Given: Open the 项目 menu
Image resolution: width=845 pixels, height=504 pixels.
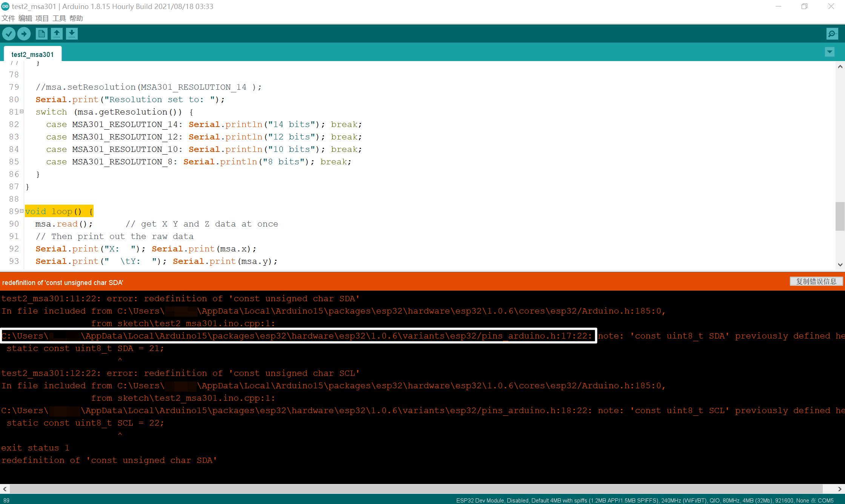Looking at the screenshot, I should 42,18.
